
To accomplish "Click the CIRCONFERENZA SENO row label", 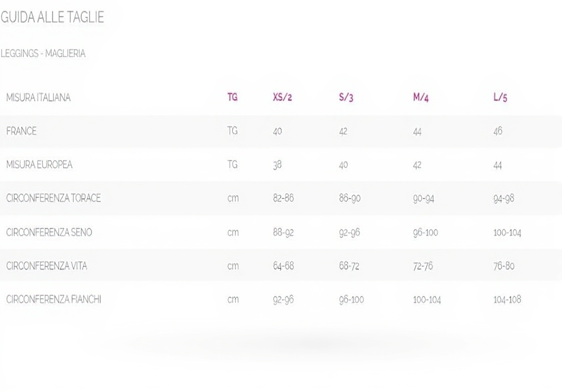I will [x=49, y=233].
